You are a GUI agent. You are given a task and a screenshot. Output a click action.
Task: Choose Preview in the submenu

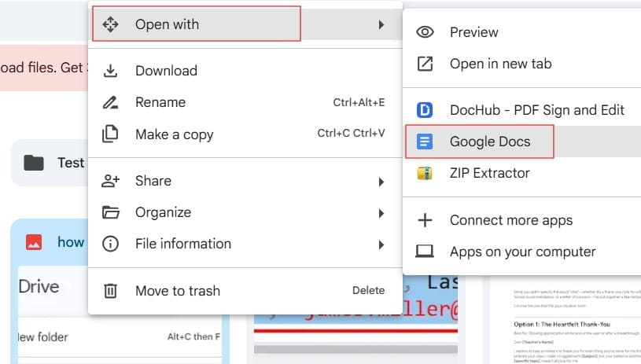coord(522,32)
